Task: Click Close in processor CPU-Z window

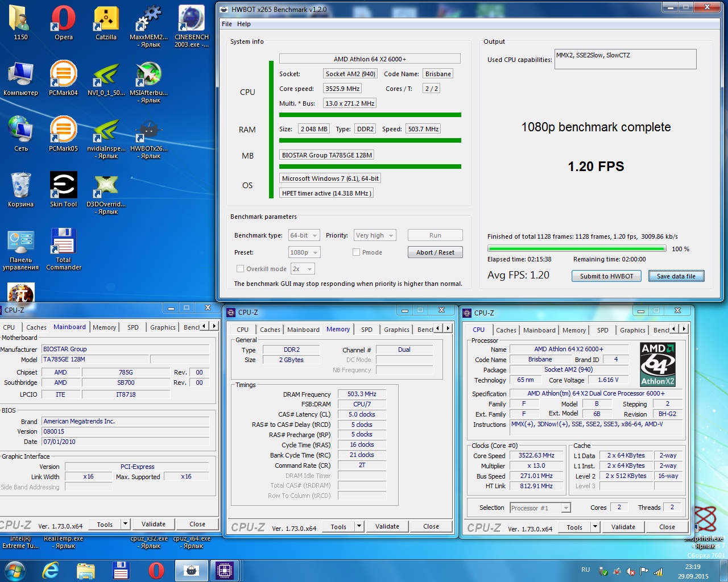Action: (667, 527)
